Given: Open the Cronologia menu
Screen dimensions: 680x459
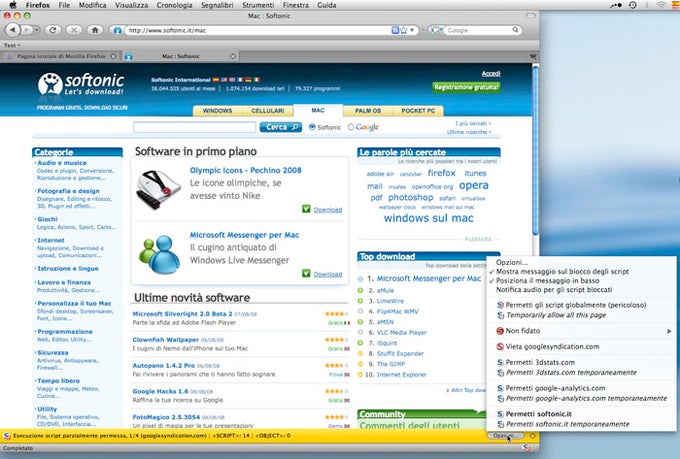Looking at the screenshot, I should click(174, 5).
